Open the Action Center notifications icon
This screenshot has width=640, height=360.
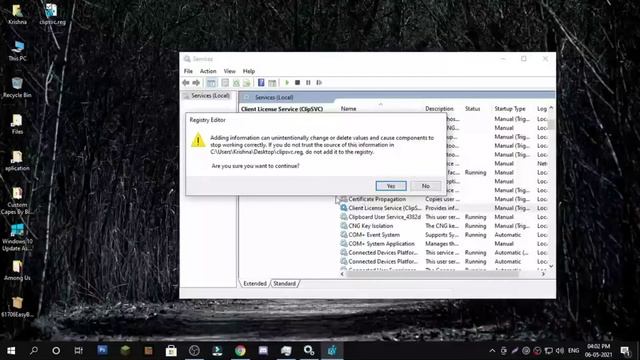[625, 351]
